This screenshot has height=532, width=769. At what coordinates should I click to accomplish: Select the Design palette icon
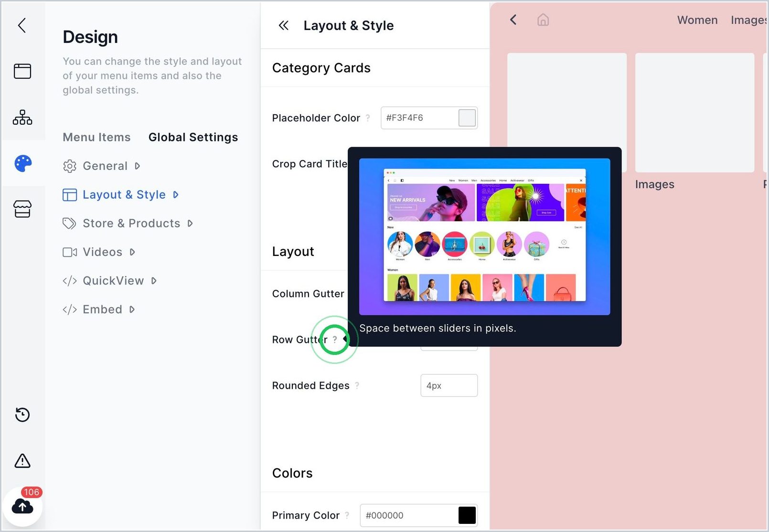pos(23,163)
